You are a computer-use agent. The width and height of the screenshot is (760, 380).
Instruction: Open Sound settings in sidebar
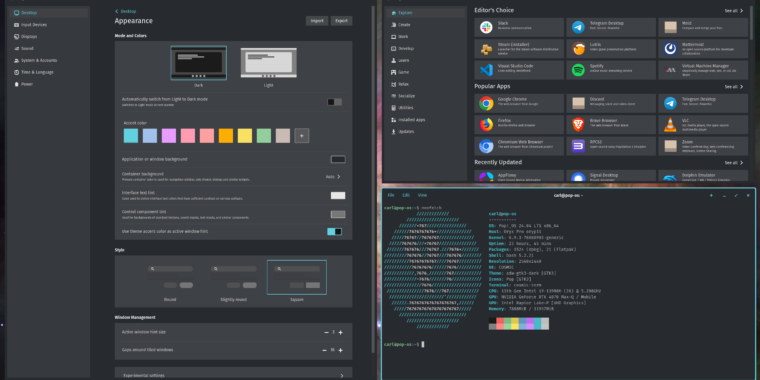click(x=49, y=48)
